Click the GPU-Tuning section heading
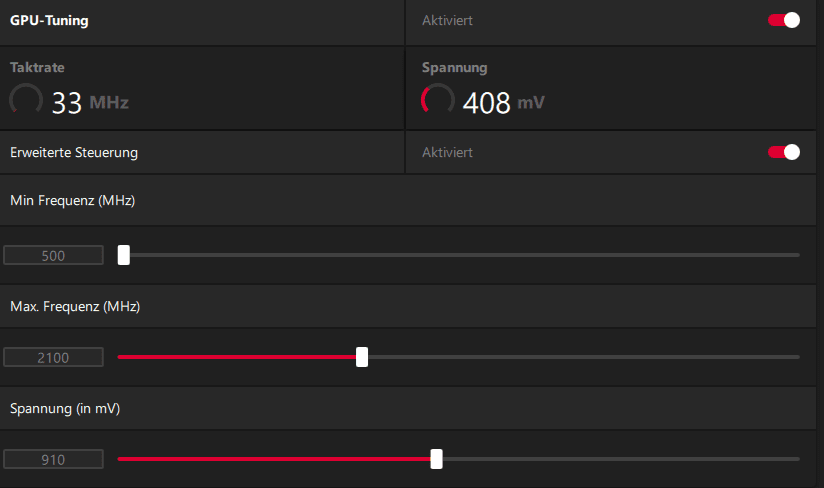The height and width of the screenshot is (488, 824). tap(49, 20)
